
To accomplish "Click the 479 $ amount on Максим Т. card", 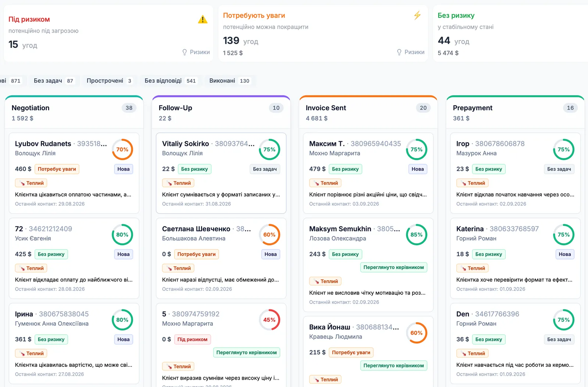I will click(x=318, y=169).
